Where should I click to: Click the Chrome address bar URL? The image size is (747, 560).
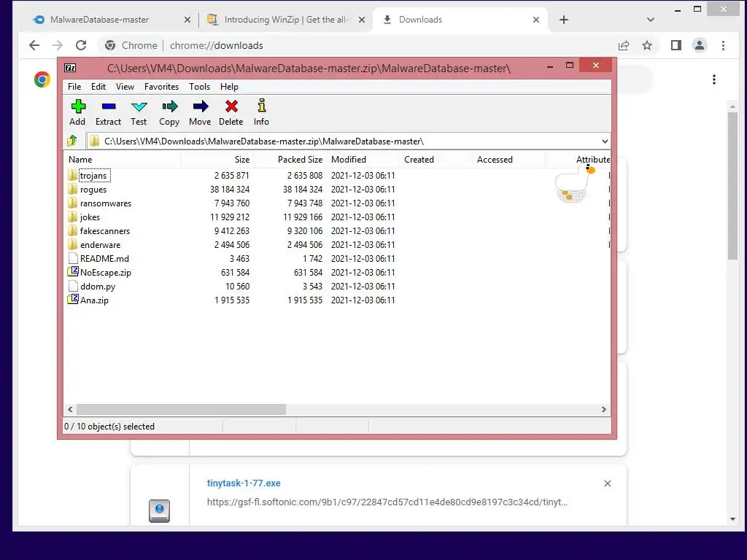click(216, 45)
